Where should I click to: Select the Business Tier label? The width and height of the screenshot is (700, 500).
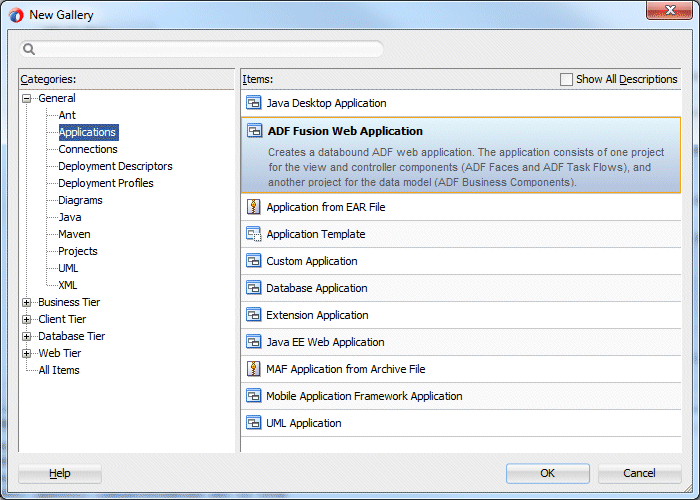[x=69, y=302]
